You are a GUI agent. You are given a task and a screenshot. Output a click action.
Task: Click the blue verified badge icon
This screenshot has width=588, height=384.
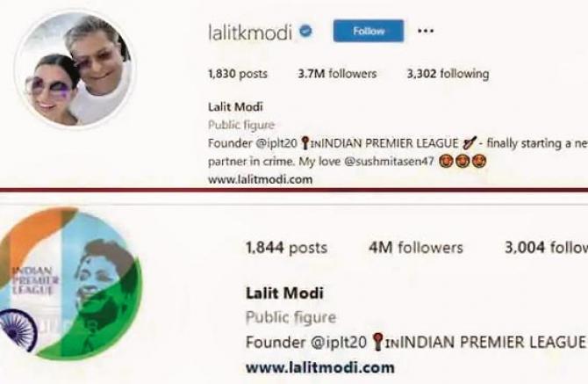pos(305,31)
